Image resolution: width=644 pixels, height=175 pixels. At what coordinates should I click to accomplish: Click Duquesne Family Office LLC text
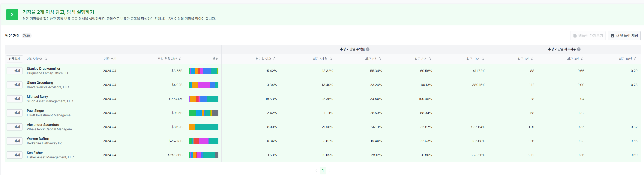(x=48, y=73)
